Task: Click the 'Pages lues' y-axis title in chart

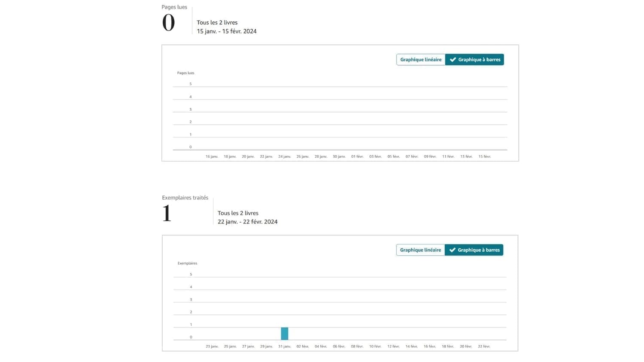Action: pyautogui.click(x=186, y=73)
